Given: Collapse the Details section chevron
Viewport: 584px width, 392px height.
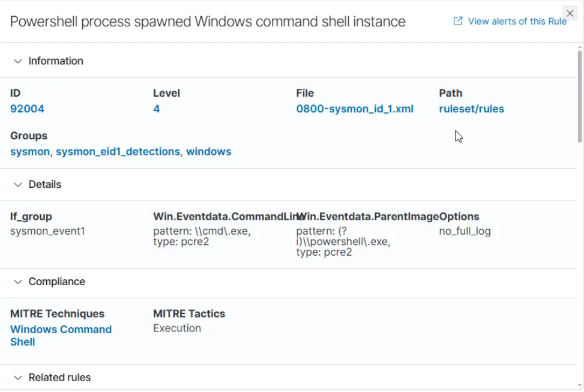Looking at the screenshot, I should (17, 184).
